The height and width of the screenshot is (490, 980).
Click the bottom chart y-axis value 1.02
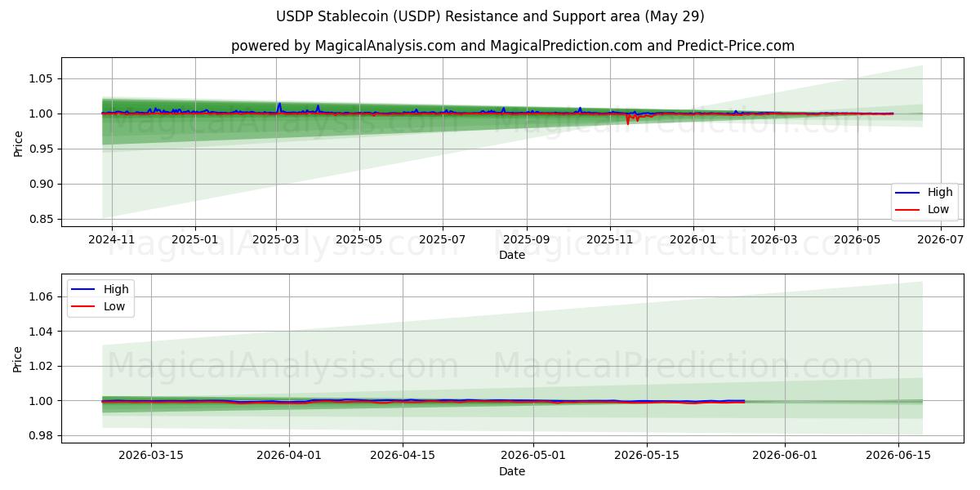tap(42, 366)
